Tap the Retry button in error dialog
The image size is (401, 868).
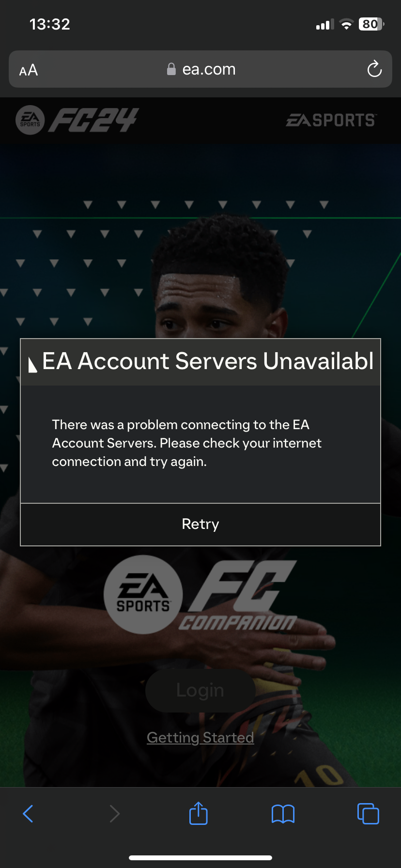(x=200, y=524)
